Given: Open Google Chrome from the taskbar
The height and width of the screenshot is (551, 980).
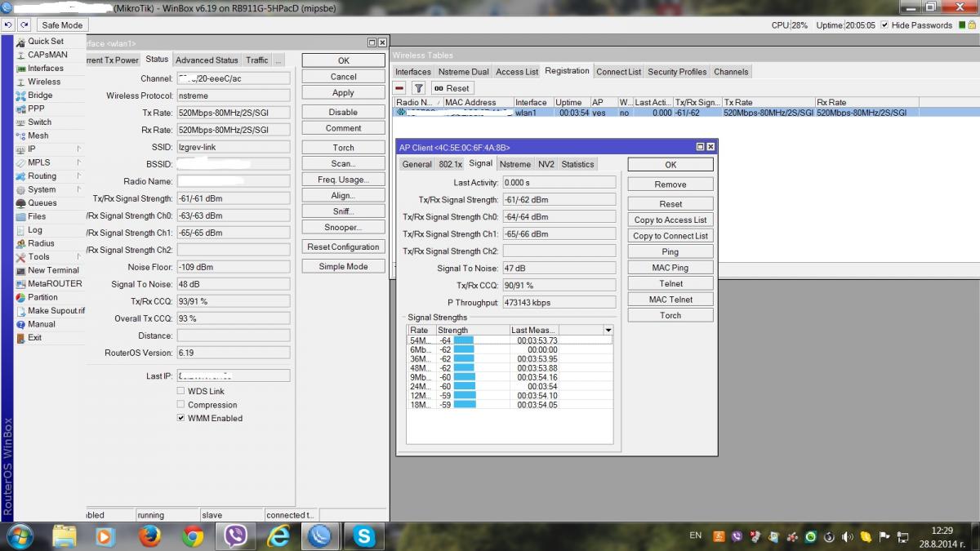Looking at the screenshot, I should (x=193, y=535).
